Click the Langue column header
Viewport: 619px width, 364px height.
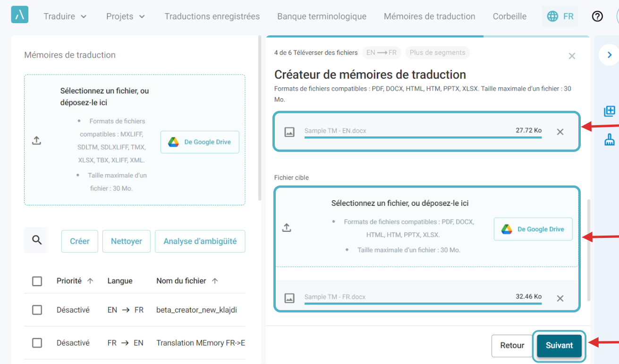tap(120, 281)
